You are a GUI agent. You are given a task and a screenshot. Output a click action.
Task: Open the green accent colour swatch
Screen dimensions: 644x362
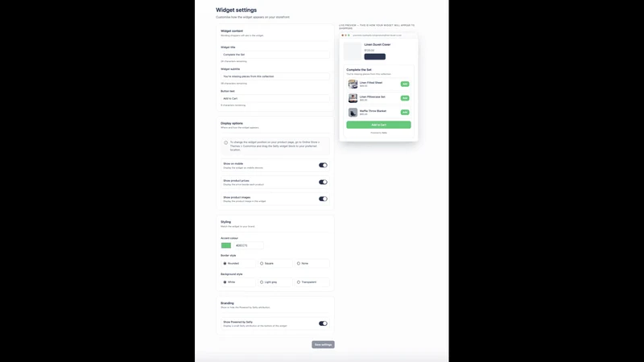[226, 245]
